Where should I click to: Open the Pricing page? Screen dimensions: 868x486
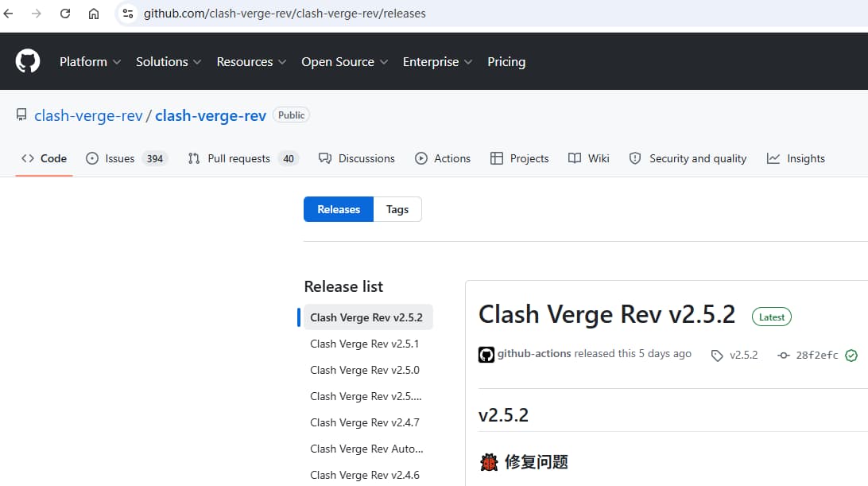coord(506,61)
